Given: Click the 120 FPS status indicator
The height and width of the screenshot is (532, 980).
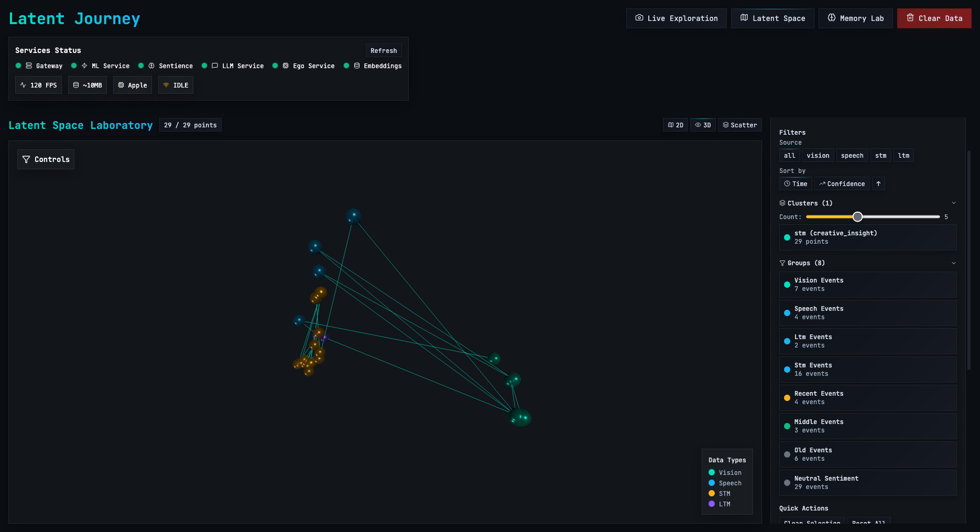Looking at the screenshot, I should 38,84.
